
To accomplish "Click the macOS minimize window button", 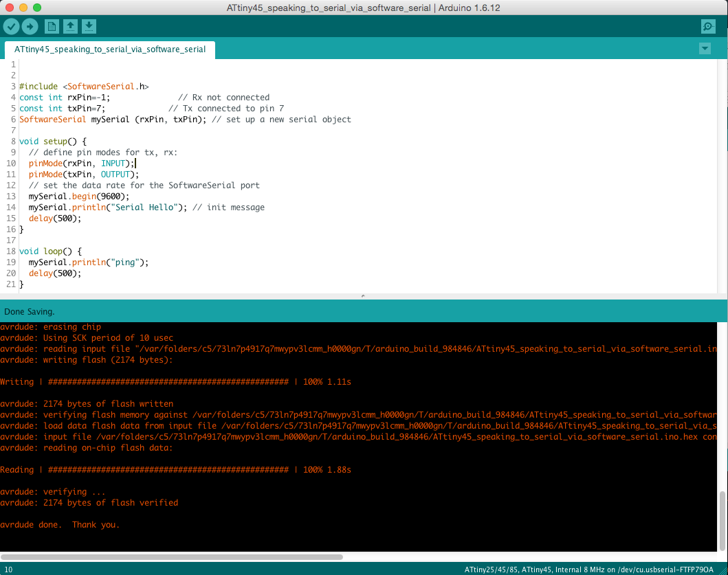I will click(23, 8).
